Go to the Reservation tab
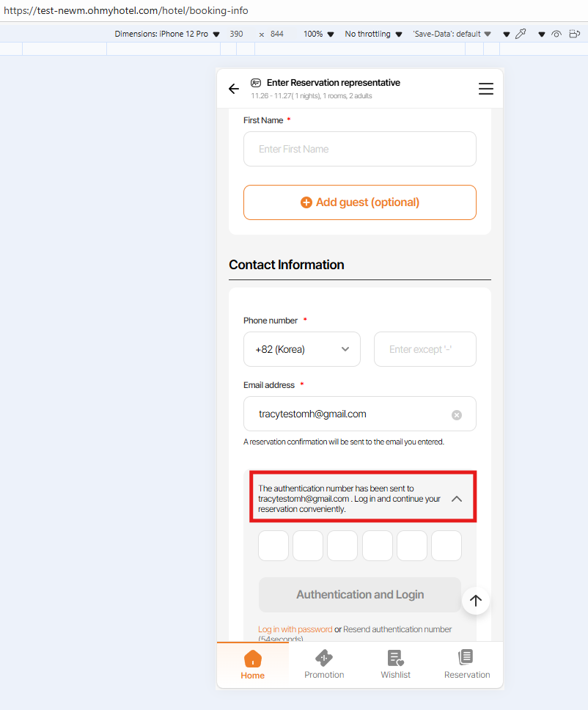588x710 pixels. 467,665
